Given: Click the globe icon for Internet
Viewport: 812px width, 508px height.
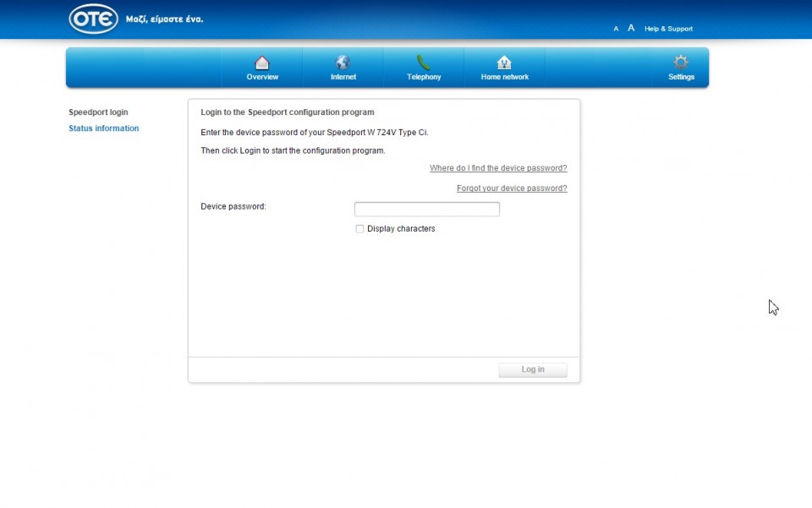Looking at the screenshot, I should [x=343, y=63].
